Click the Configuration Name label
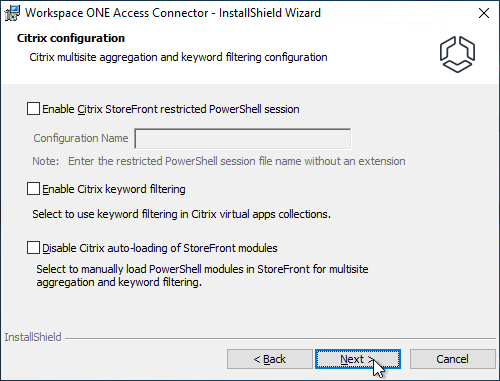 tap(81, 138)
